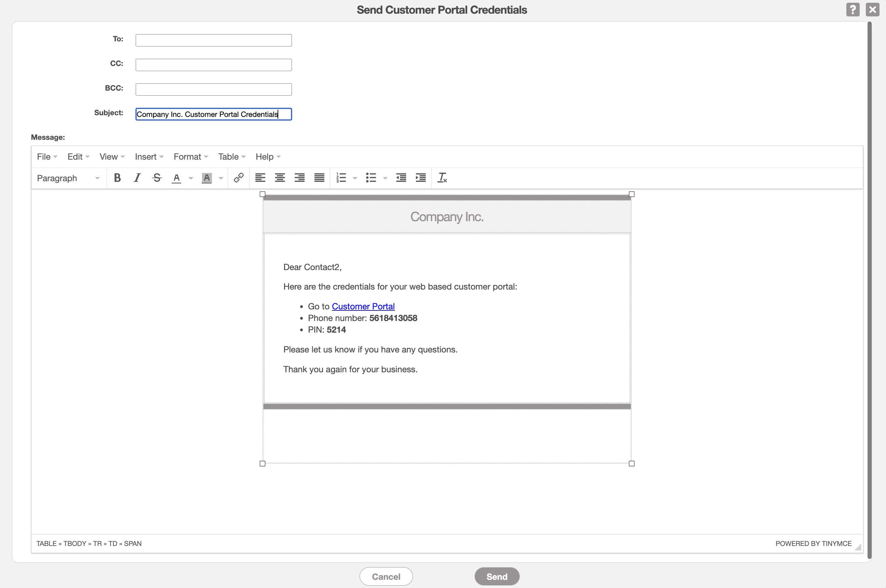Click the Send button
This screenshot has height=588, width=886.
tap(496, 576)
